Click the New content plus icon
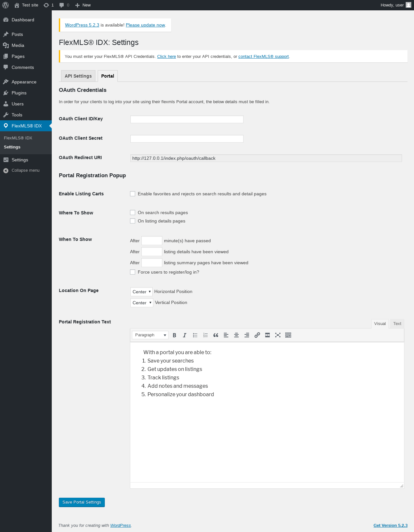This screenshot has height=532, width=414. pos(77,5)
